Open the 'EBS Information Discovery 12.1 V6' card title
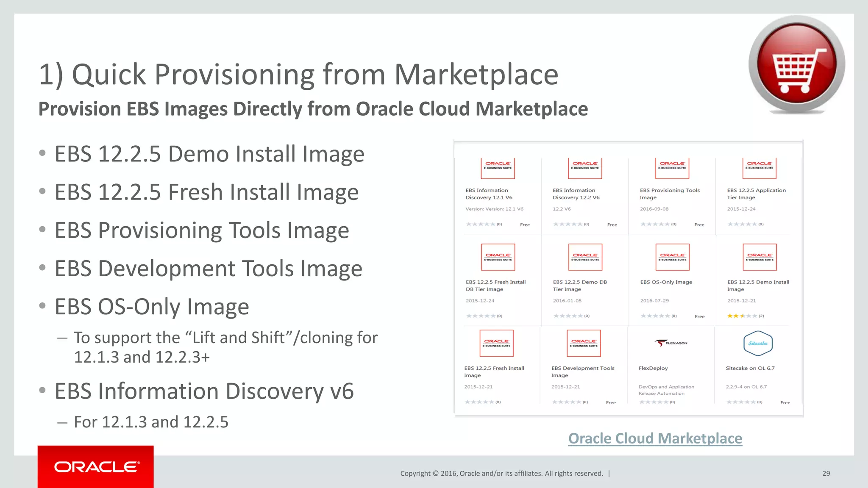 (489, 194)
